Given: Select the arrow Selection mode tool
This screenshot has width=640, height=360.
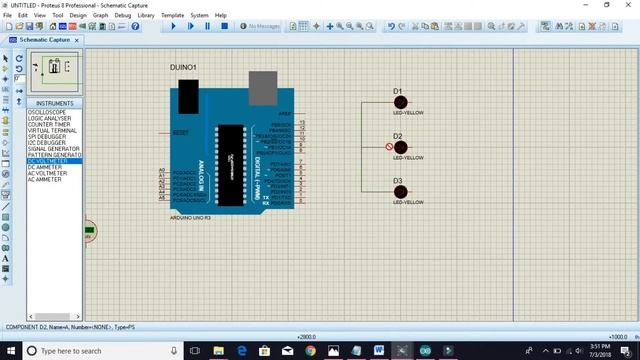Looking at the screenshot, I should point(5,58).
